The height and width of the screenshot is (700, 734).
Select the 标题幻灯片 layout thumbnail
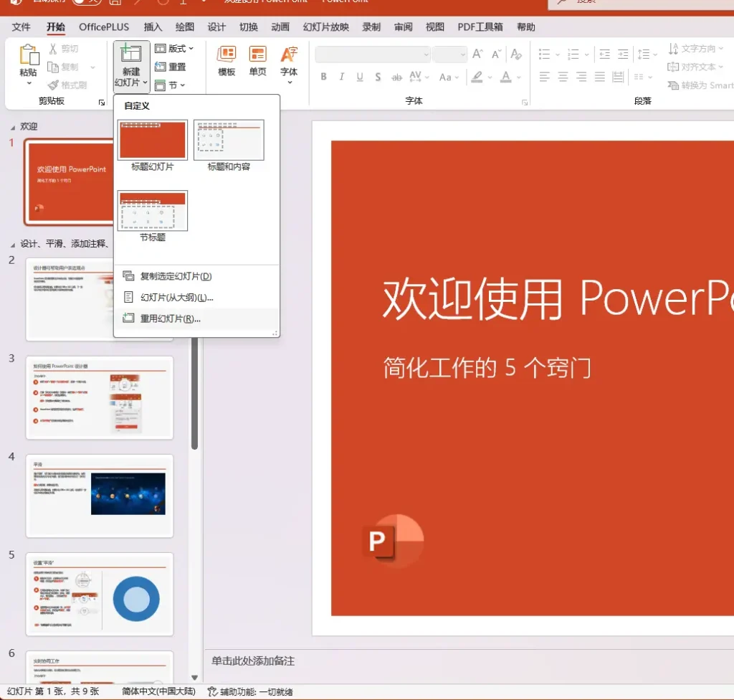pyautogui.click(x=152, y=140)
